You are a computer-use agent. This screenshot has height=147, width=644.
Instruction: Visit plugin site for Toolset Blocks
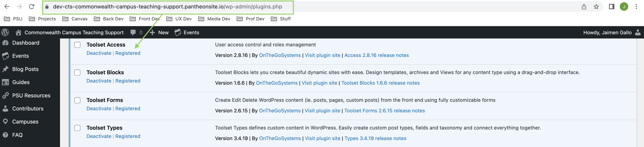319,83
